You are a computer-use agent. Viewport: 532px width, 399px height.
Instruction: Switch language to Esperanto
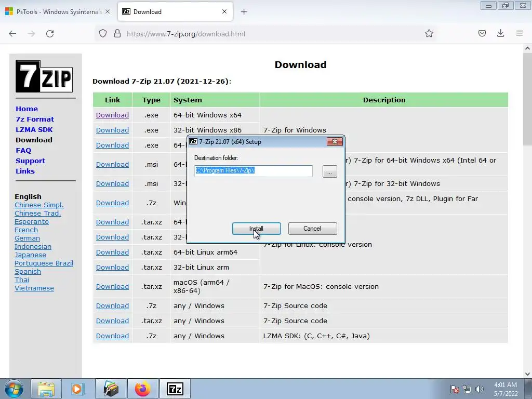32,221
